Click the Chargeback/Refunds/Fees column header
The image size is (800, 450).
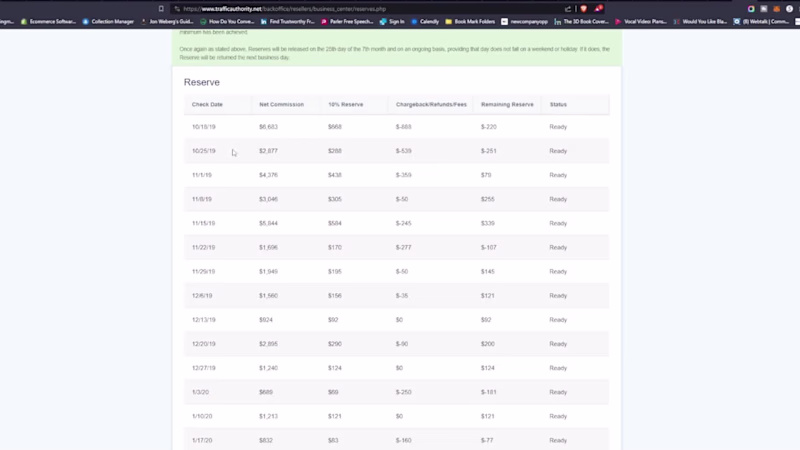[x=431, y=104]
